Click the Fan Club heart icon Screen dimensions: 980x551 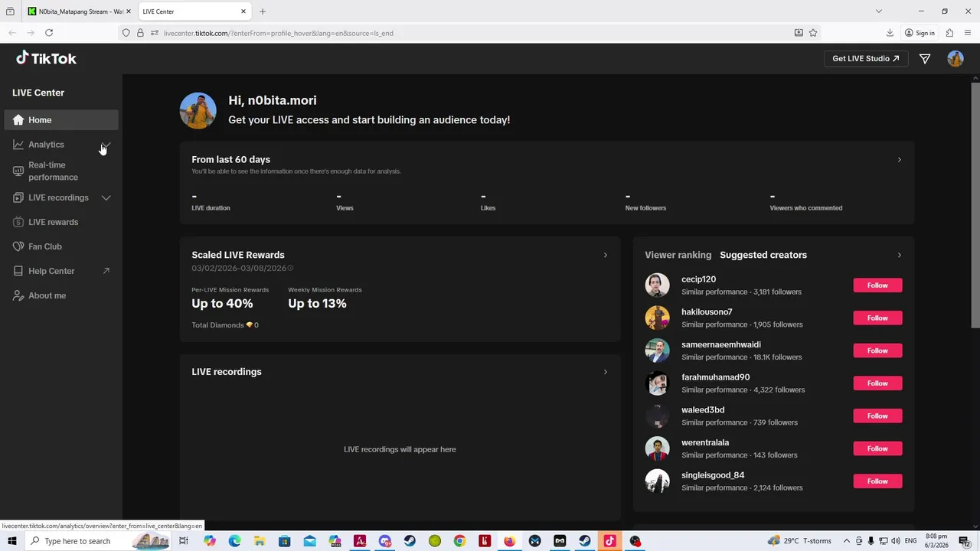click(18, 246)
